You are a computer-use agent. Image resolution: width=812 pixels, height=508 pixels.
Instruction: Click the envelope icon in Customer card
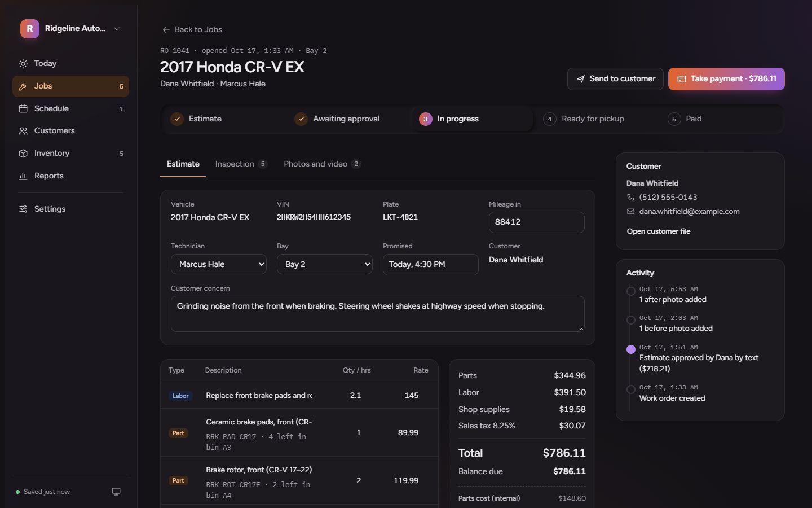[630, 212]
